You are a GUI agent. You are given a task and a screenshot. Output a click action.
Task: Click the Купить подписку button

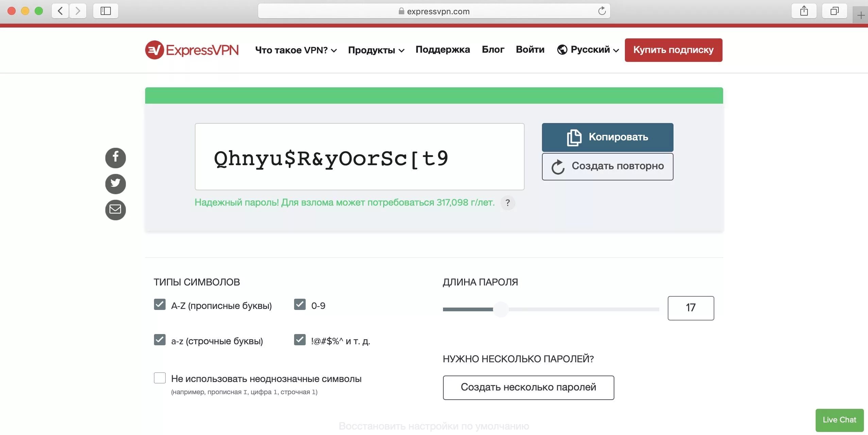tap(673, 49)
